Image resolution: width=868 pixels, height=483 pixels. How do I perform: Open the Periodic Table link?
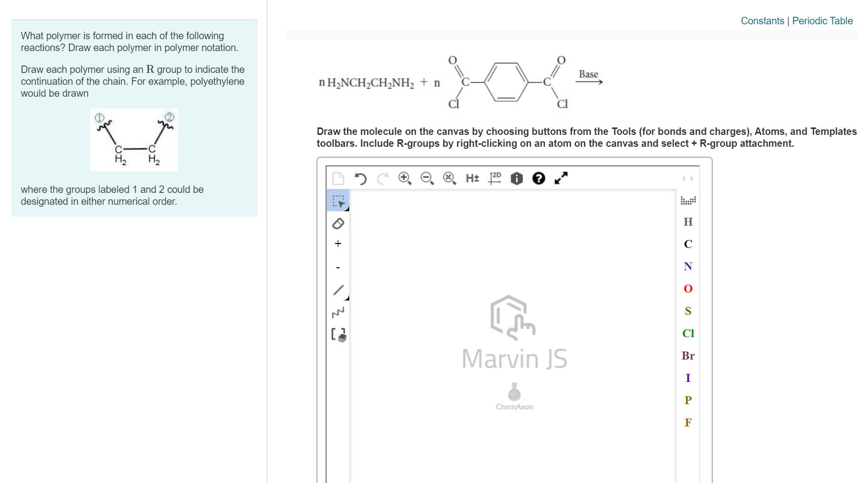click(x=822, y=21)
